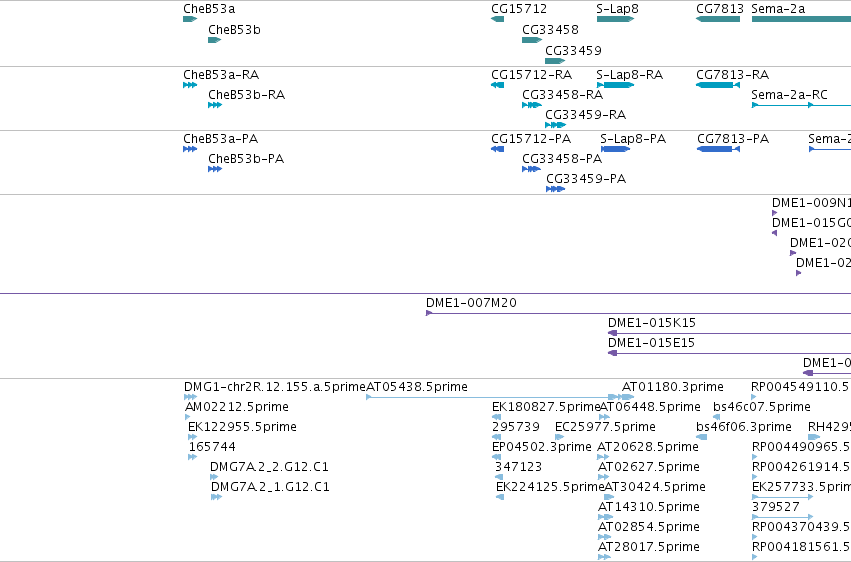Click the arrow line under the DME1-015K15 label
The height and width of the screenshot is (562, 851).
click(x=729, y=333)
